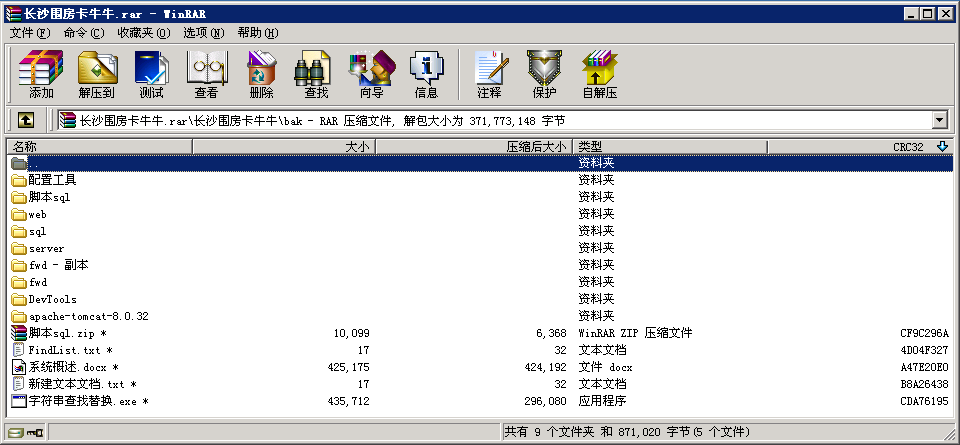Click the Delete (删除) toolbar icon

click(x=261, y=74)
